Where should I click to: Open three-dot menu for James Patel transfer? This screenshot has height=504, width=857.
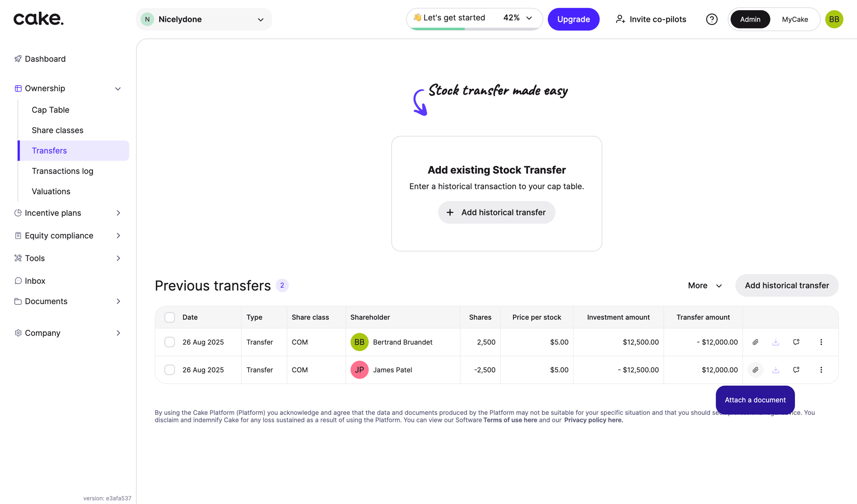click(821, 370)
